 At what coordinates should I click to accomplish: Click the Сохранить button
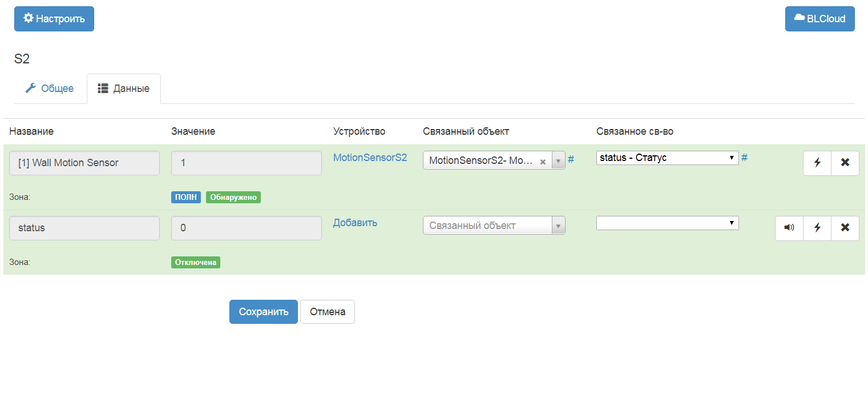pos(264,312)
